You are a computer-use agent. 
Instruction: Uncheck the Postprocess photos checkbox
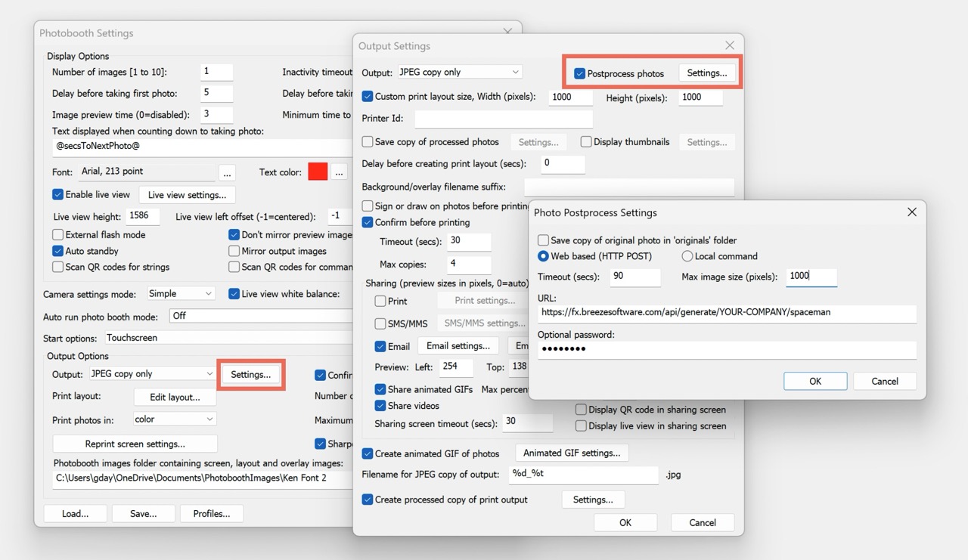[x=580, y=74]
